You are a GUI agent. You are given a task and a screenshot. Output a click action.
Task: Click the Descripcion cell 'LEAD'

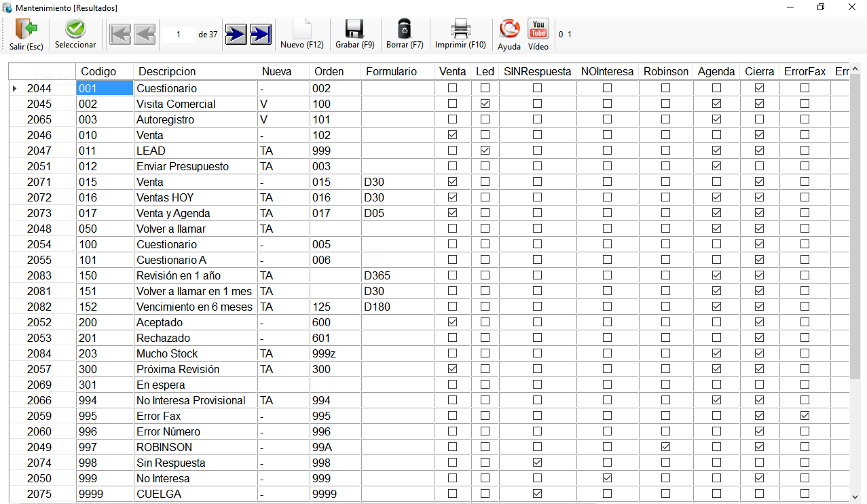(196, 151)
